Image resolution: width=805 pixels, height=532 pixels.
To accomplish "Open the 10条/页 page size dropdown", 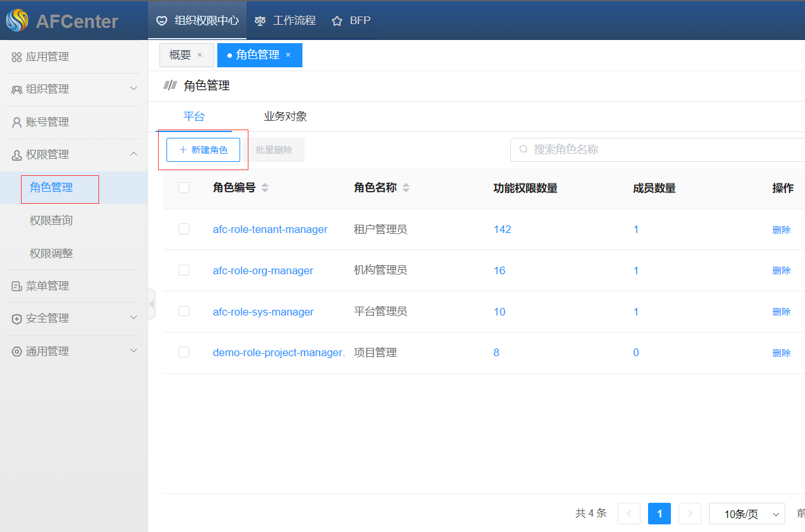I will pyautogui.click(x=747, y=514).
